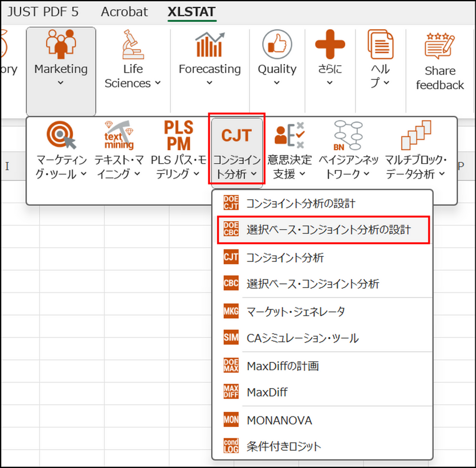476x468 pixels.
Task: Click the マーケティング・ツール target icon
Action: tap(61, 135)
